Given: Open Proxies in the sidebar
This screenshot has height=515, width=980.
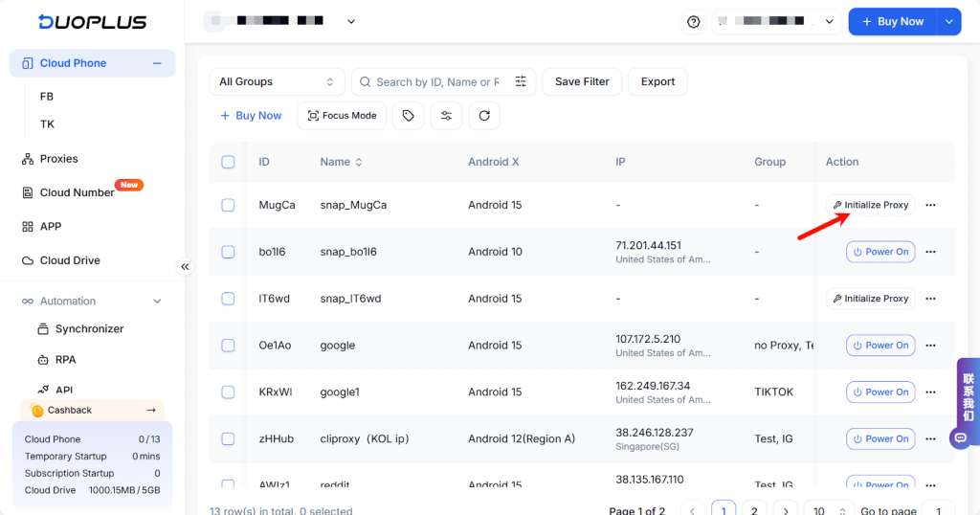Looking at the screenshot, I should (58, 159).
